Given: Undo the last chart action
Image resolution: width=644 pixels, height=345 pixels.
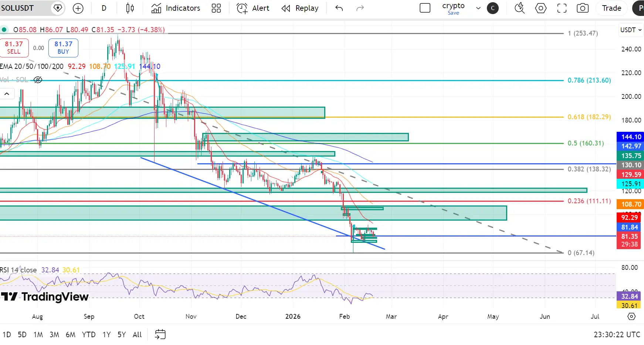Looking at the screenshot, I should (x=339, y=8).
